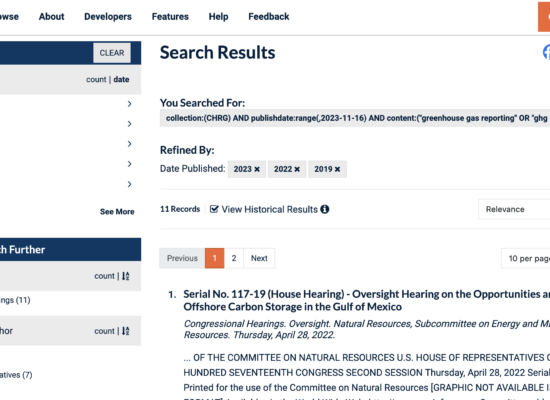Open the Relevance sort dropdown

pos(514,209)
